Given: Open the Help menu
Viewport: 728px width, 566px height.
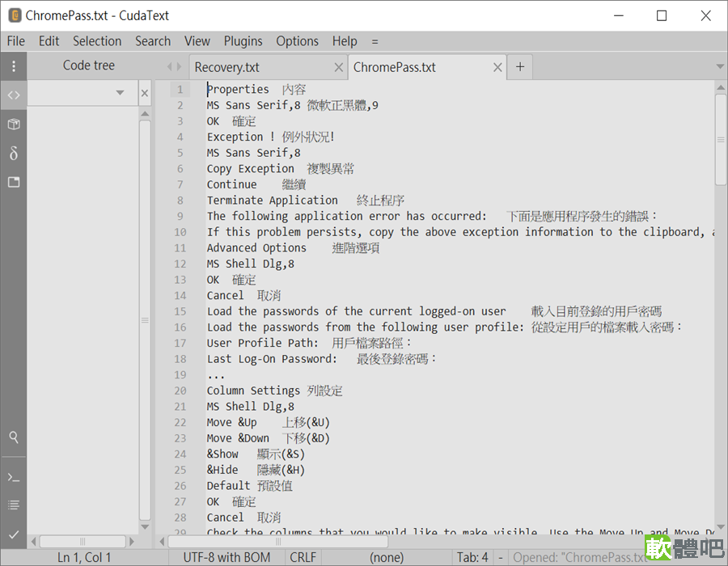Looking at the screenshot, I should tap(345, 41).
